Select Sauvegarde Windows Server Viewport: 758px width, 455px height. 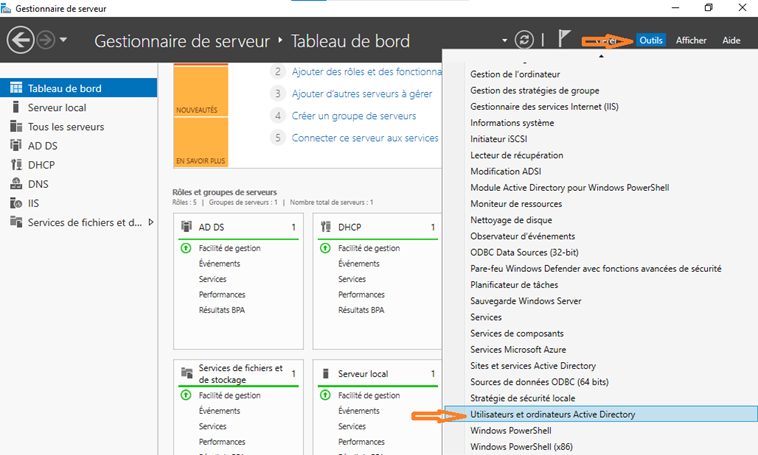pyautogui.click(x=525, y=301)
